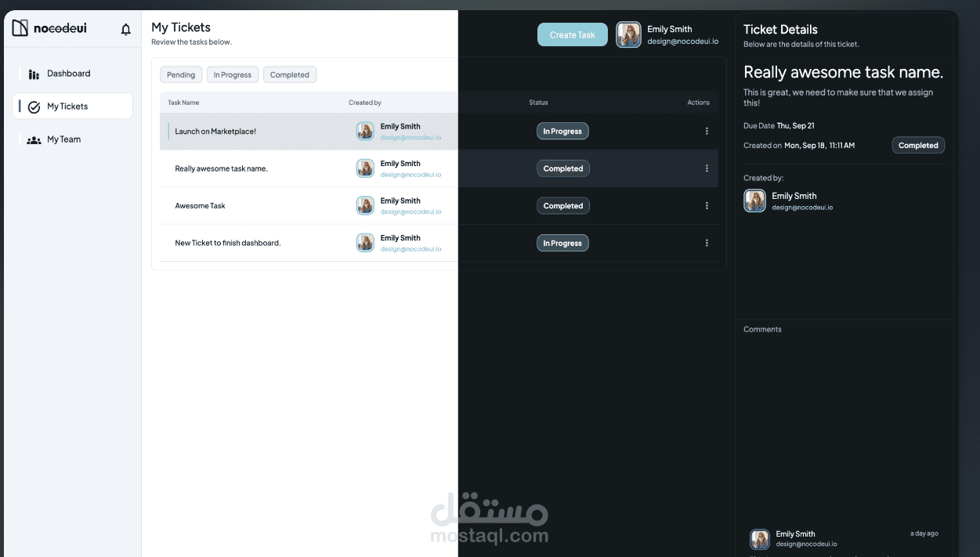Click the Created by column header
Screen dimensions: 980x557
click(365, 103)
